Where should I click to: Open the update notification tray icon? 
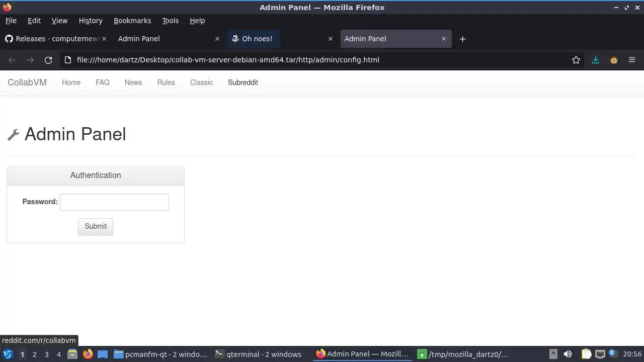click(x=613, y=354)
